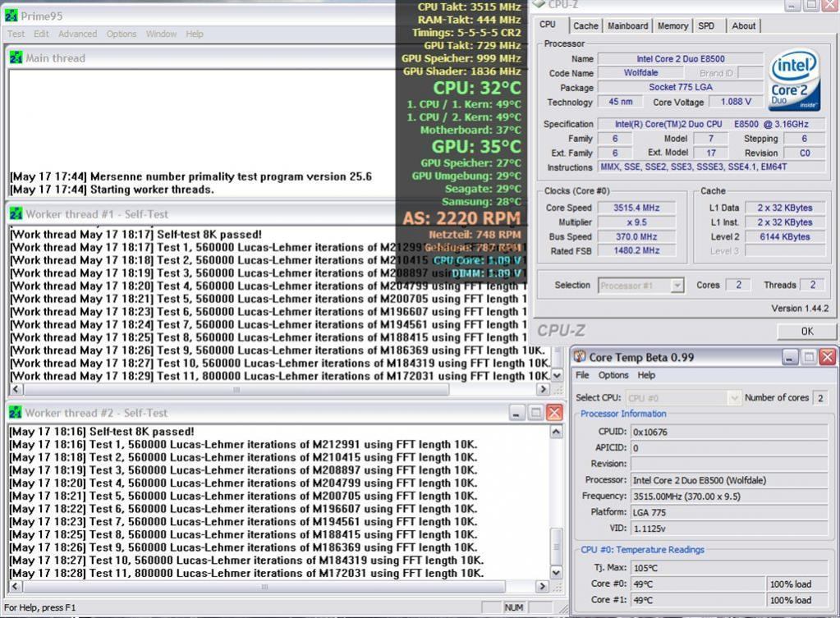This screenshot has width=840, height=618.
Task: Click Main thread Starting worker threads line
Action: click(112, 190)
